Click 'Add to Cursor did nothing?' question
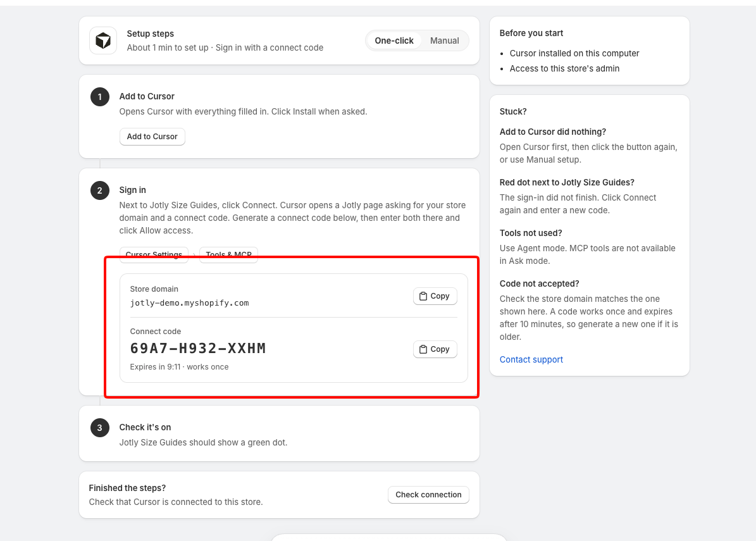Image resolution: width=756 pixels, height=541 pixels. [x=552, y=132]
